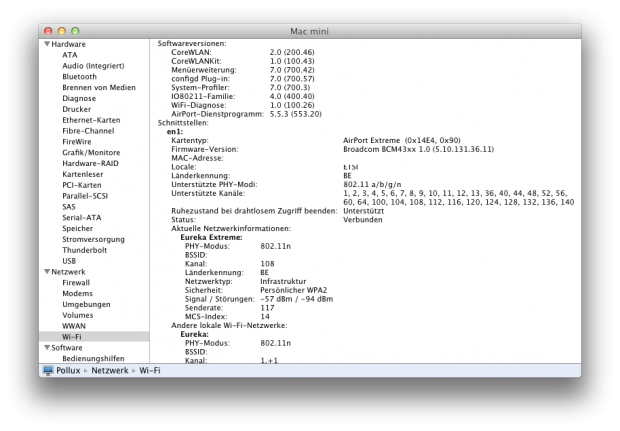Click the 802.11 a/b/g/n PHY-Modi value
The width and height of the screenshot is (620, 431).
click(372, 185)
